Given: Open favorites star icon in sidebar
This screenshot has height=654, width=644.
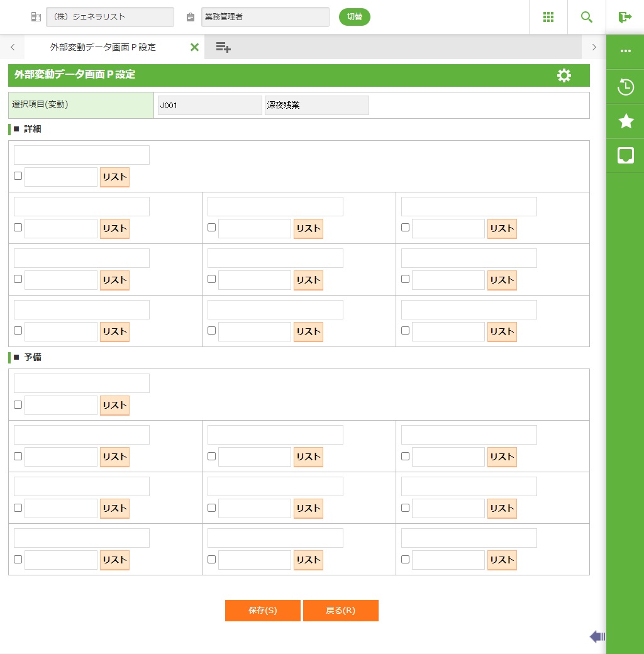Looking at the screenshot, I should 626,121.
